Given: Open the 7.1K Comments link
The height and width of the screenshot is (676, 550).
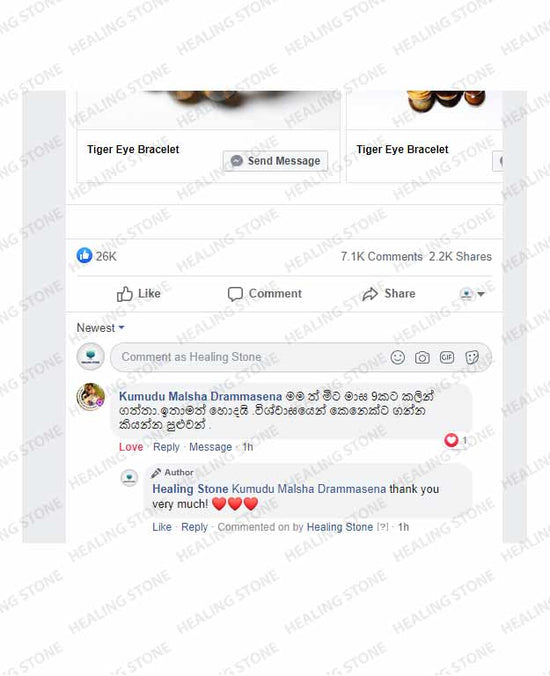Looking at the screenshot, I should point(381,257).
